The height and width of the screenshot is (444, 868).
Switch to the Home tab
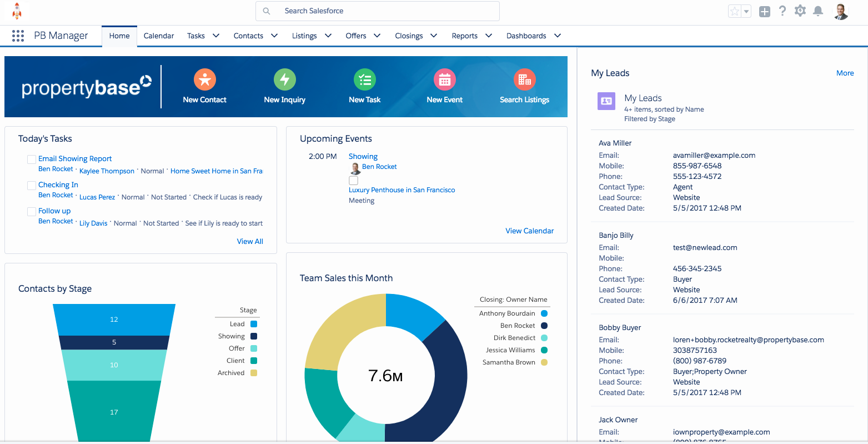[x=119, y=36]
